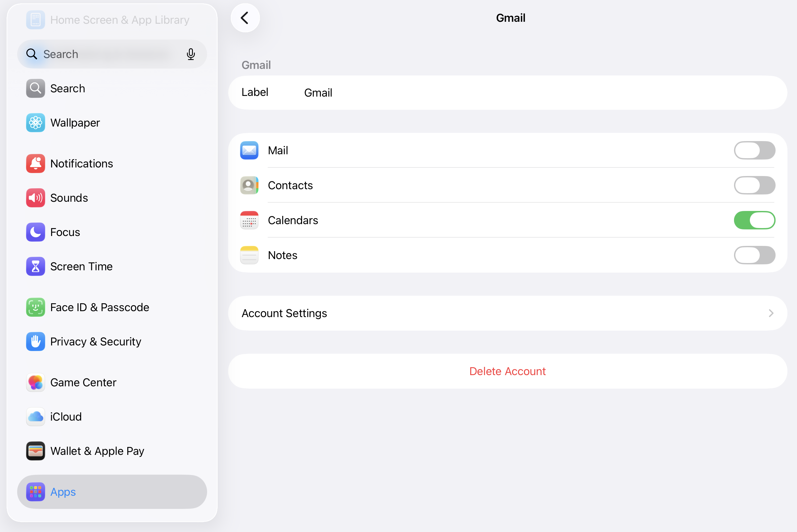
Task: Enable the Mail toggle
Action: [x=755, y=151]
